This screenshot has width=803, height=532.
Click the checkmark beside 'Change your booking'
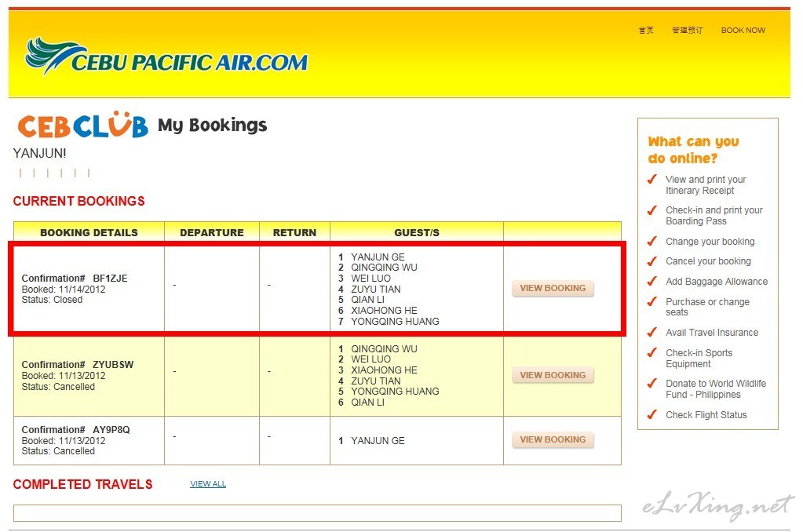click(x=652, y=241)
